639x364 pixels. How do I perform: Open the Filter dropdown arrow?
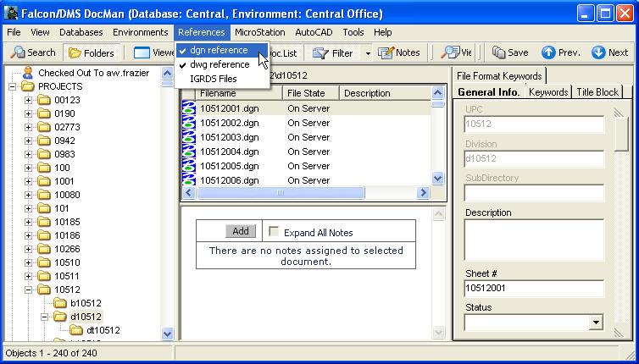[x=368, y=52]
